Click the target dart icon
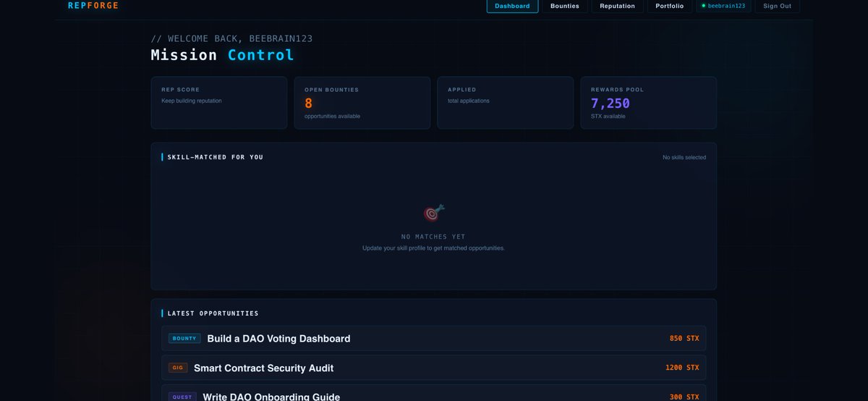868x401 pixels. (x=434, y=213)
